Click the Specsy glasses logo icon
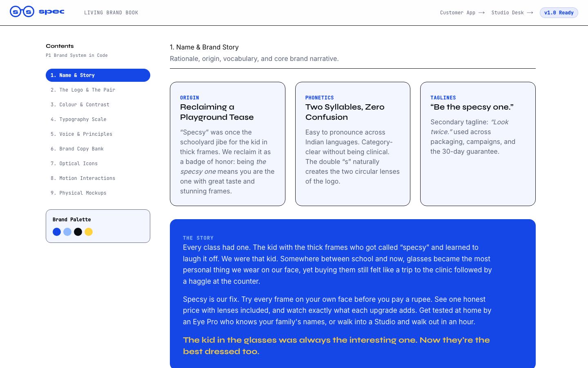This screenshot has height=368, width=588. [22, 11]
